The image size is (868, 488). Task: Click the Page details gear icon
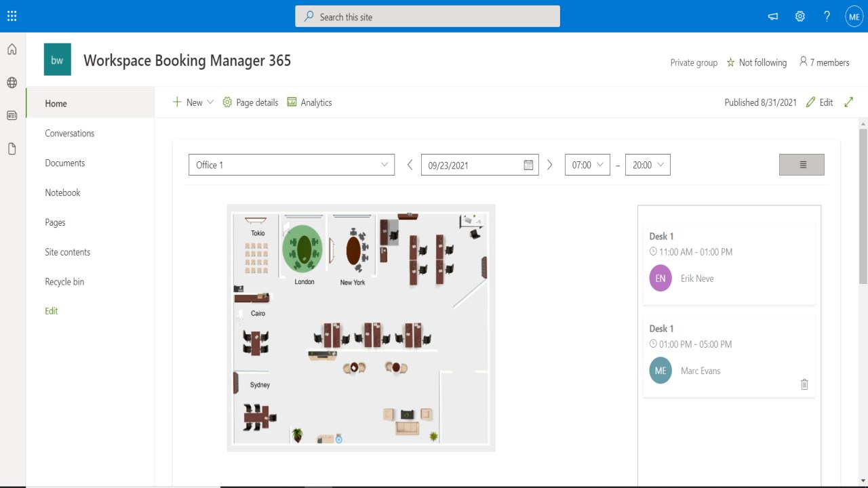click(227, 102)
